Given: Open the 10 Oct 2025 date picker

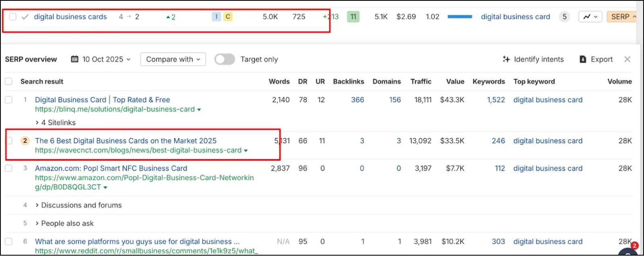Looking at the screenshot, I should 101,59.
